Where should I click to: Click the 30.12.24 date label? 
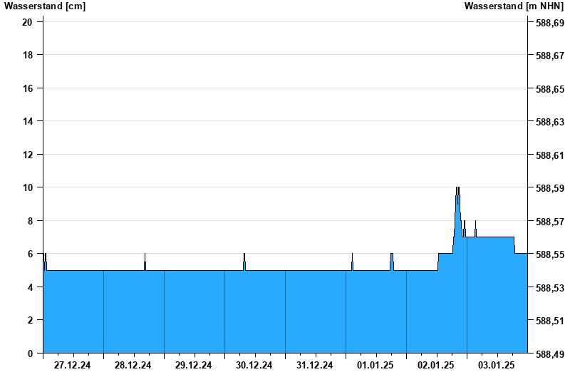[254, 365]
